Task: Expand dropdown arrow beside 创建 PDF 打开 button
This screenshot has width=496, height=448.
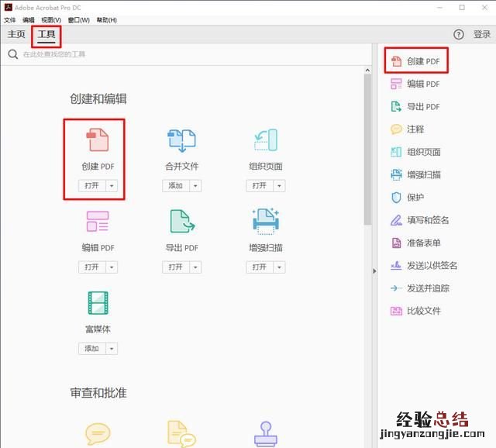Action: click(112, 186)
